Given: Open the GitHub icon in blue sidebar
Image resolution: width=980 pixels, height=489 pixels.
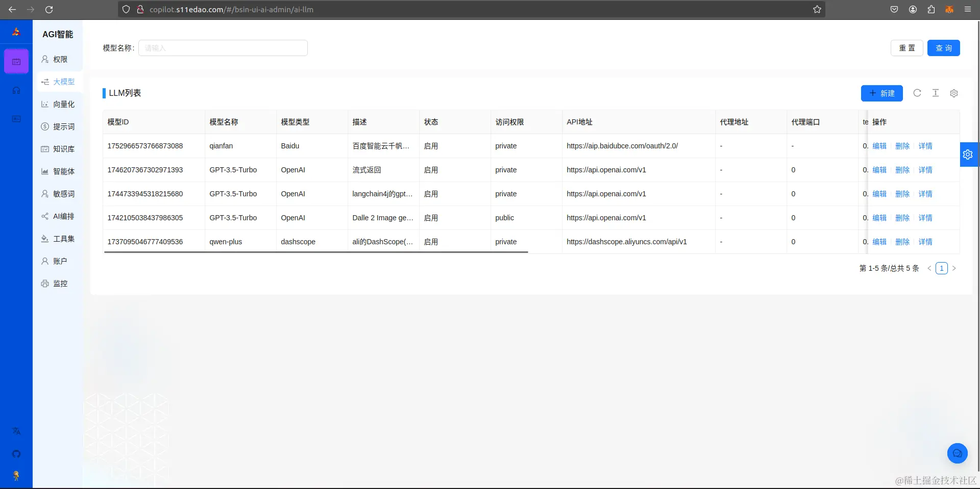Looking at the screenshot, I should [16, 454].
